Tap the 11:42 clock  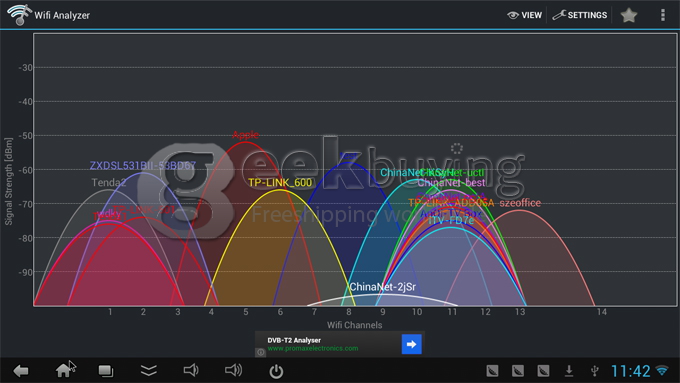[631, 371]
